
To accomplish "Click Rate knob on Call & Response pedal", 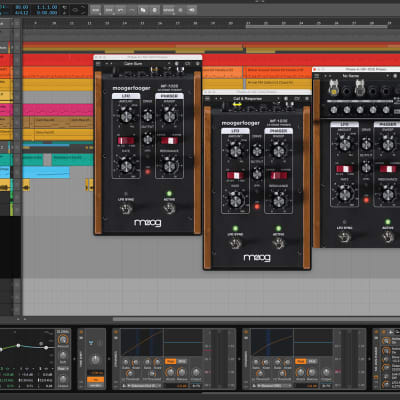I will pyautogui.click(x=235, y=201).
